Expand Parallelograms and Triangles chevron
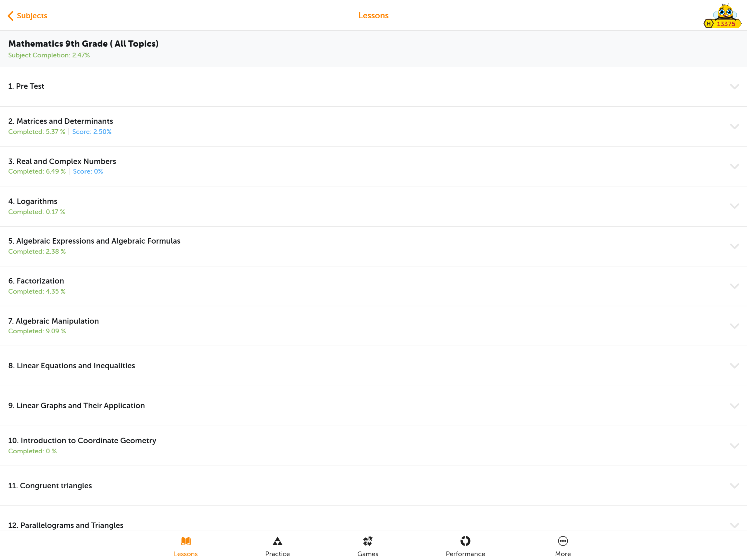This screenshot has width=747, height=560. [x=734, y=525]
